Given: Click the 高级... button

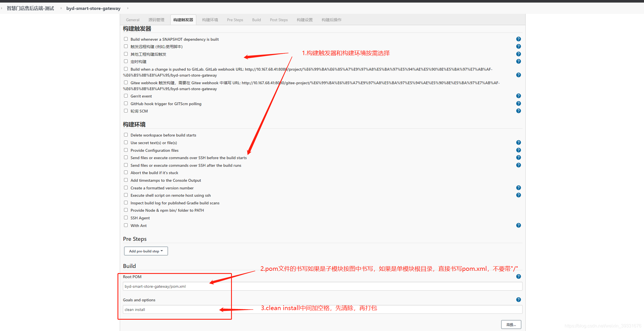Looking at the screenshot, I should [x=511, y=324].
